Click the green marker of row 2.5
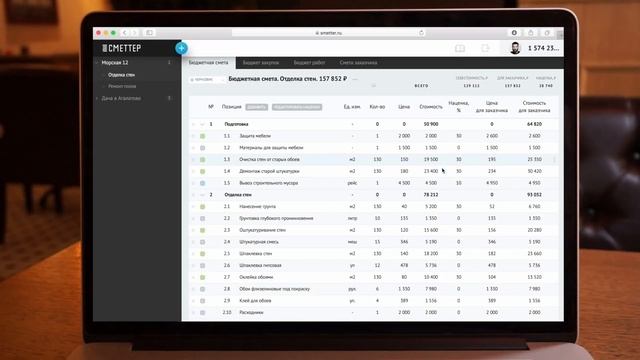Image resolution: width=640 pixels, height=360 pixels. [x=202, y=254]
